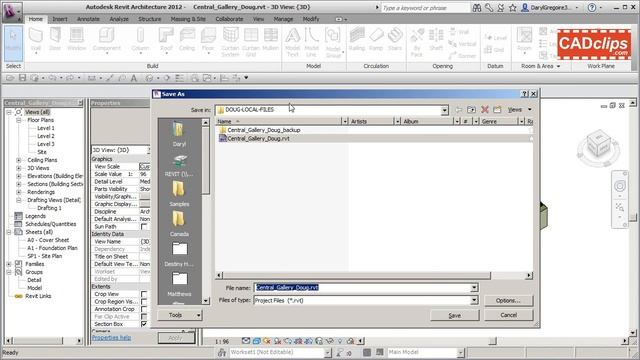Select the Model Text tool

pyautogui.click(x=293, y=42)
